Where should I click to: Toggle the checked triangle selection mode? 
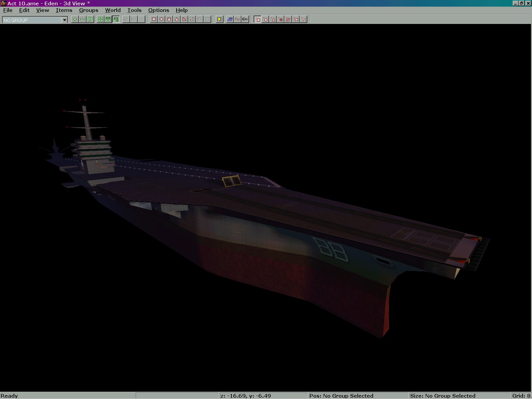pyautogui.click(x=273, y=19)
